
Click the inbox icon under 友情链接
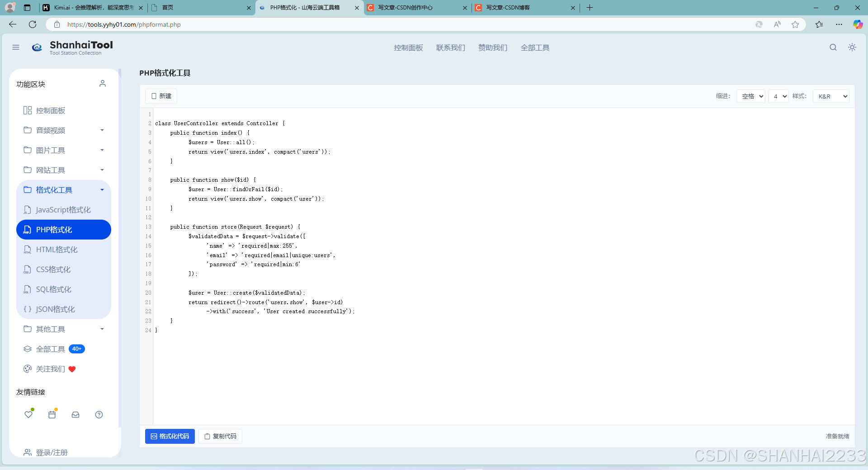75,414
